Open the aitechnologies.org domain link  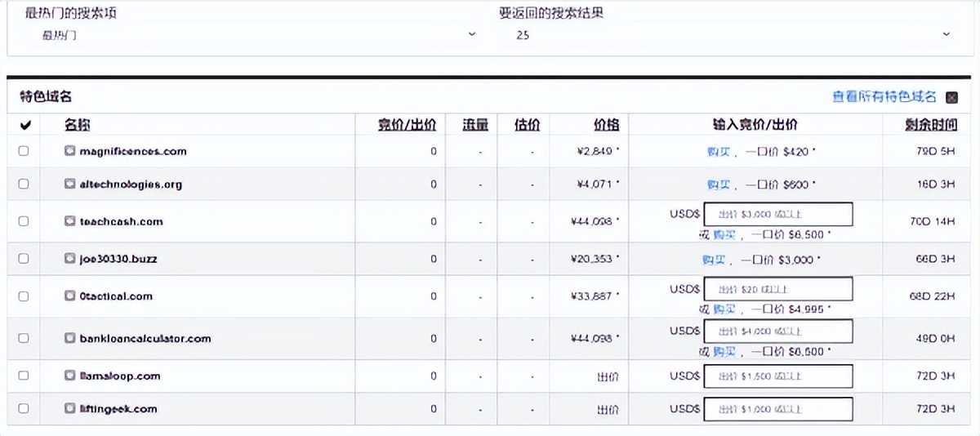tap(131, 184)
